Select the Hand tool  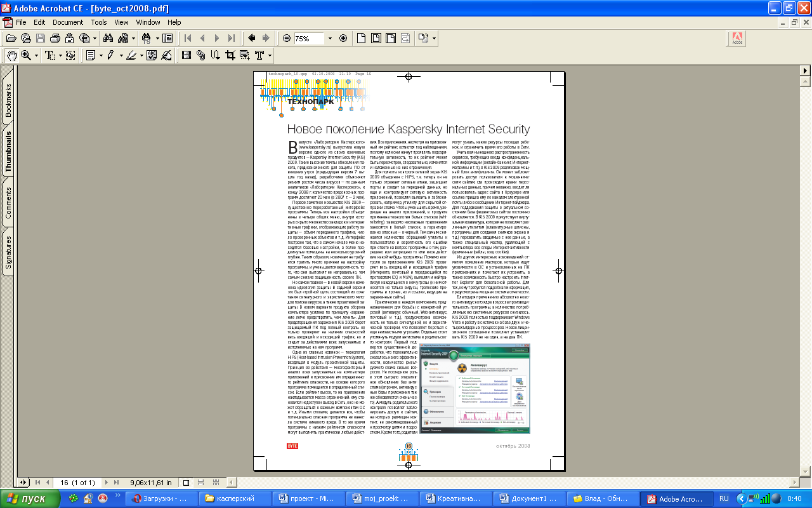11,55
